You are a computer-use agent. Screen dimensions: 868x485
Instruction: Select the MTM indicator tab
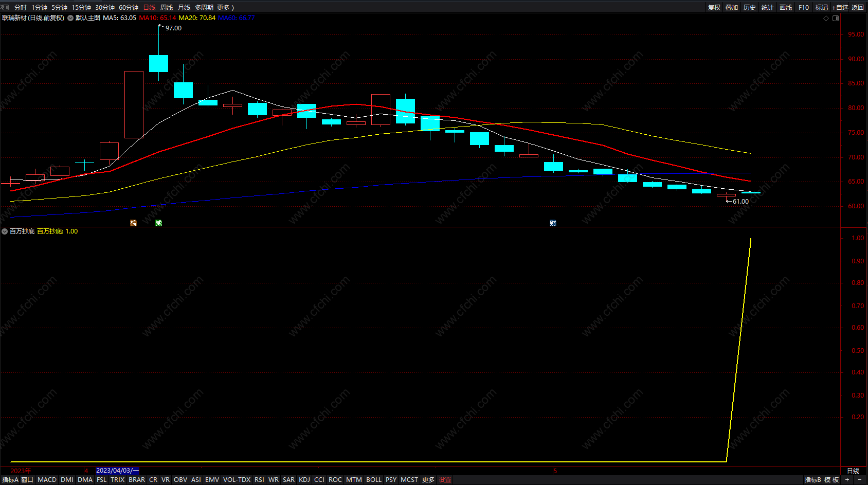tap(354, 480)
